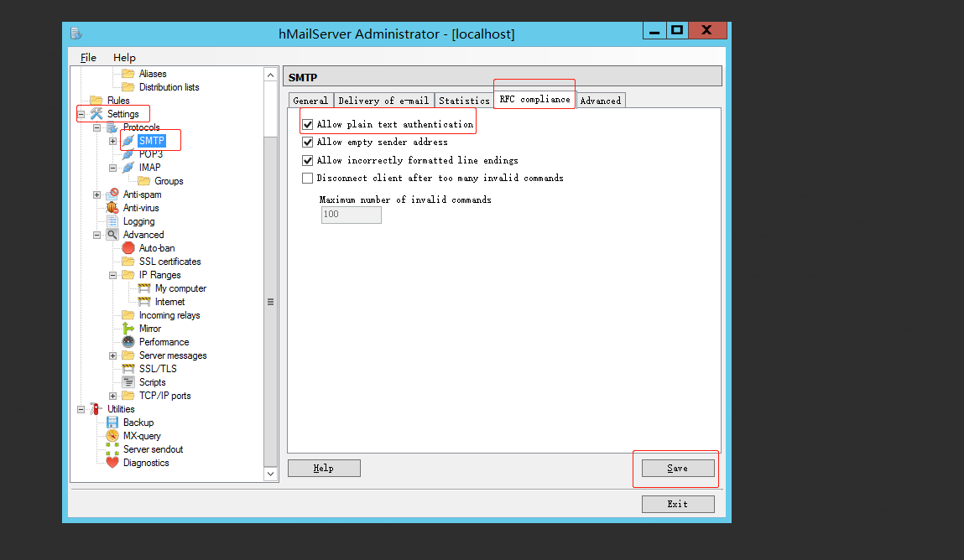Collapse the IMAP tree node
This screenshot has width=964, height=560.
click(112, 168)
